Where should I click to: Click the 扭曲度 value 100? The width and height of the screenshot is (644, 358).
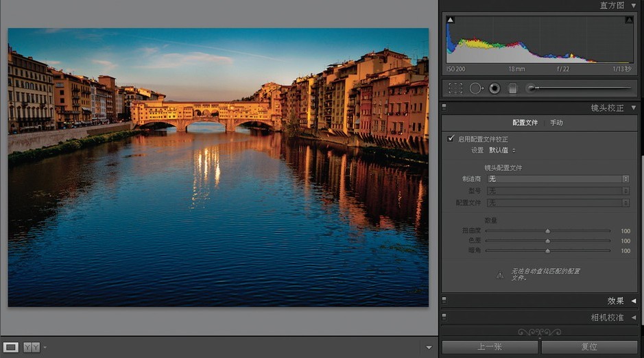pos(625,231)
